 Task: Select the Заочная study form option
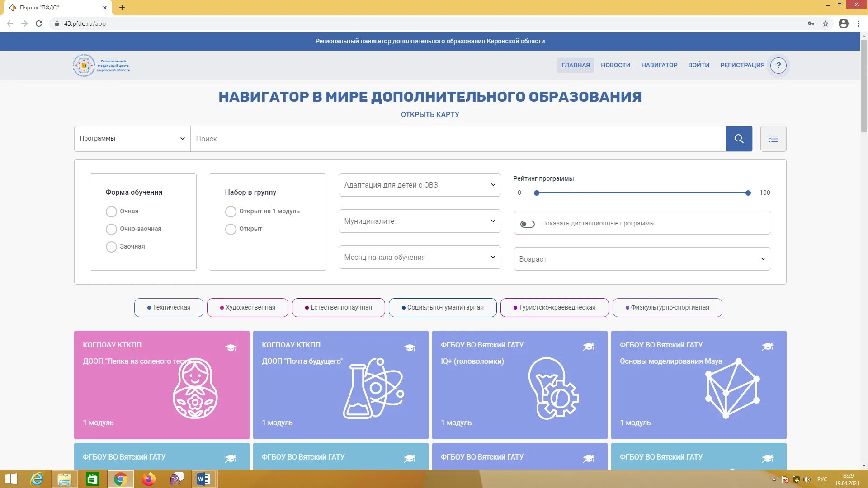point(111,247)
